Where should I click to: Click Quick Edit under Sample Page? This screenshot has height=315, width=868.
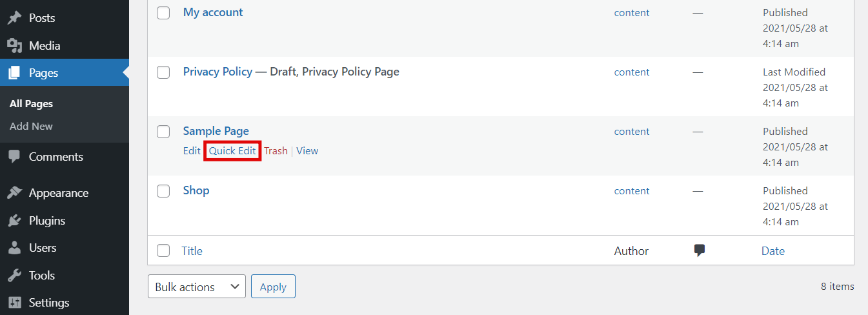(232, 151)
